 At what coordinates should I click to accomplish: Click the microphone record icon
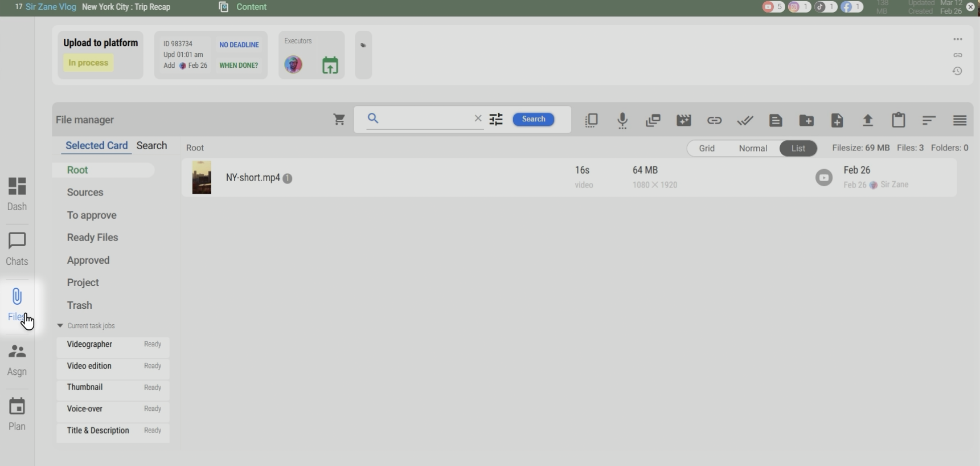(622, 120)
